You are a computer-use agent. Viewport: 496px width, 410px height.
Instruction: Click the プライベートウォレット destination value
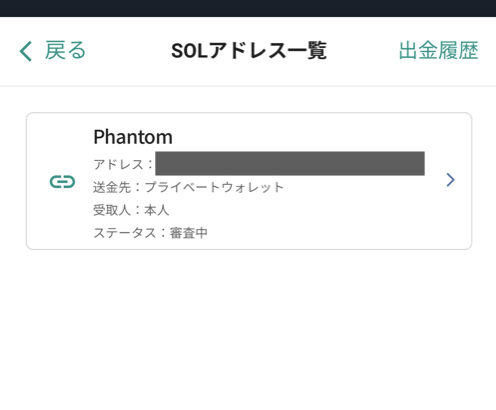click(214, 187)
